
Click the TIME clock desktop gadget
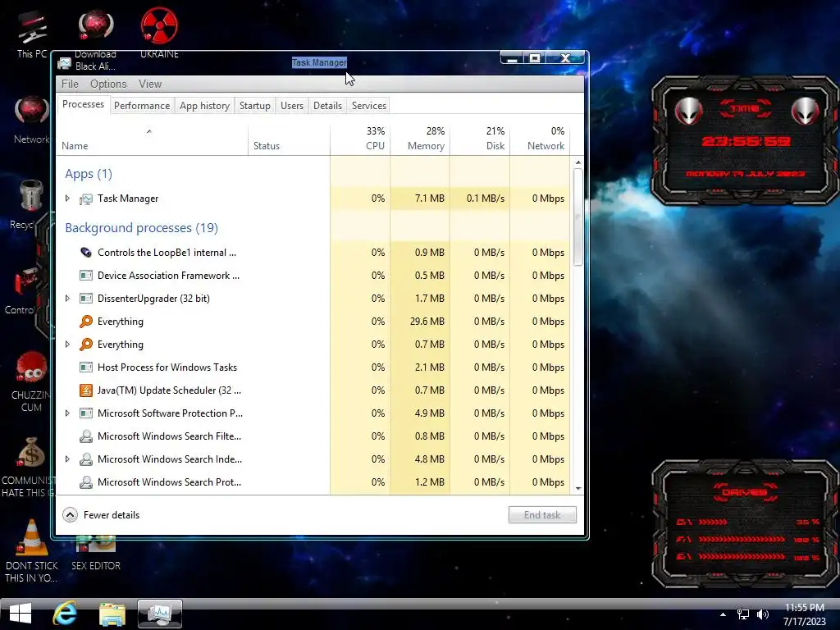[745, 140]
